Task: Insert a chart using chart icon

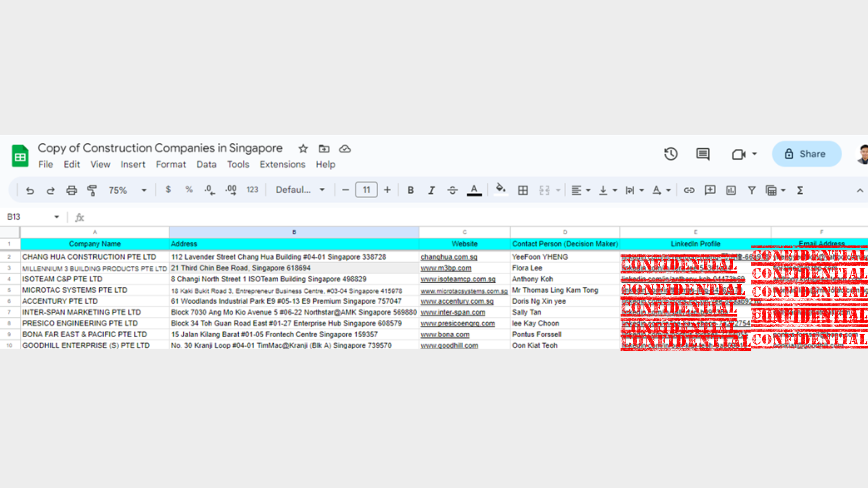Action: [730, 190]
